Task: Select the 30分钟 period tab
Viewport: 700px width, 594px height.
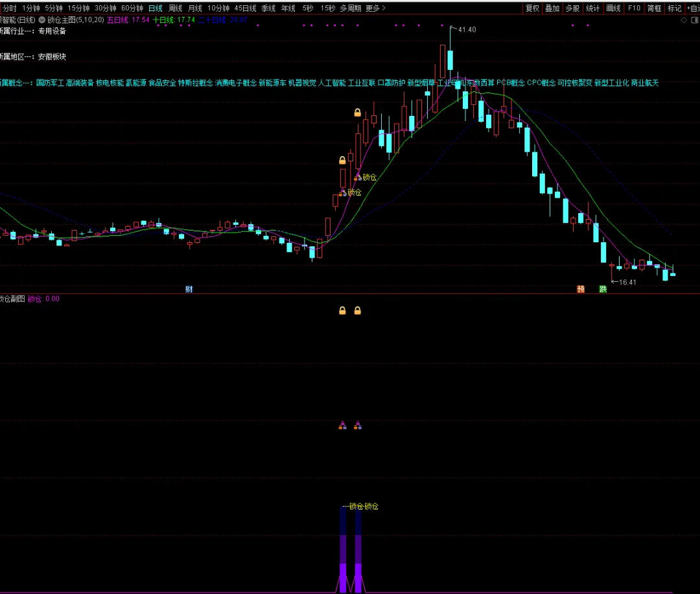Action: point(106,8)
